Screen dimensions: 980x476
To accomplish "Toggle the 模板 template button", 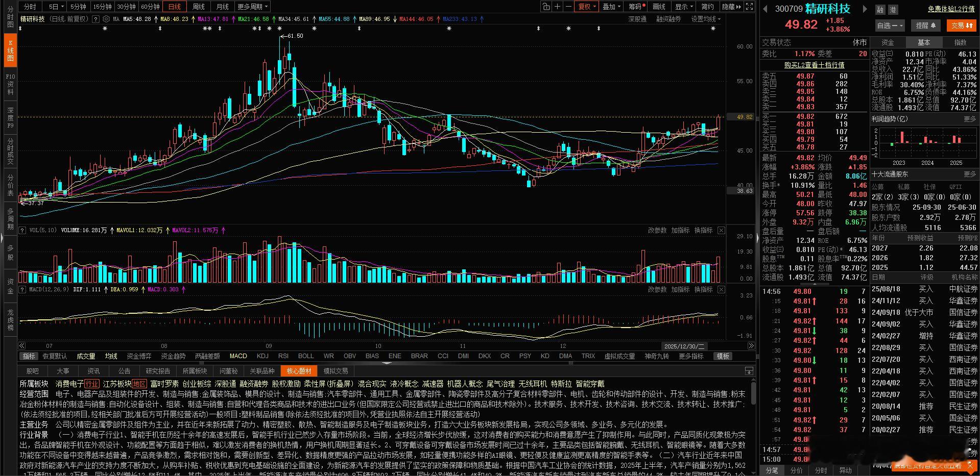I will [723, 356].
